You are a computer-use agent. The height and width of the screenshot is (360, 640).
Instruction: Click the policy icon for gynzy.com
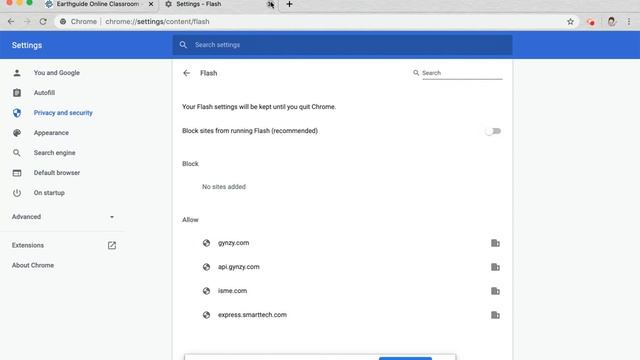tap(495, 243)
